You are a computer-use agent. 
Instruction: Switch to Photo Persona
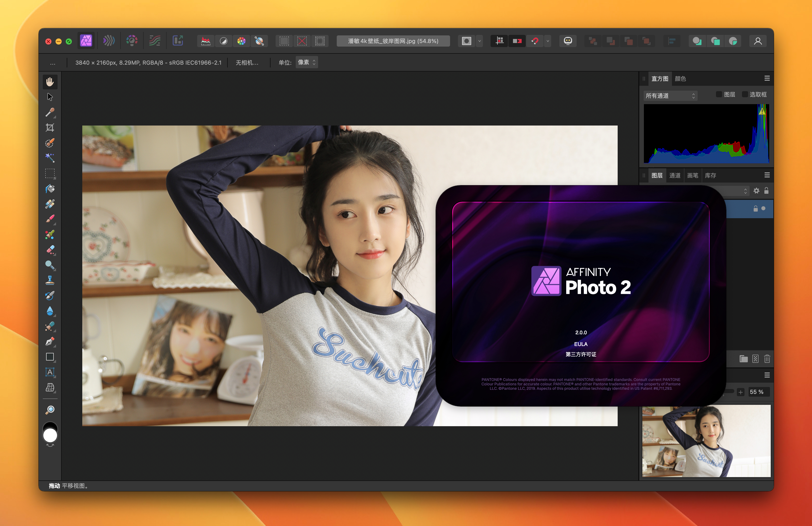click(86, 41)
